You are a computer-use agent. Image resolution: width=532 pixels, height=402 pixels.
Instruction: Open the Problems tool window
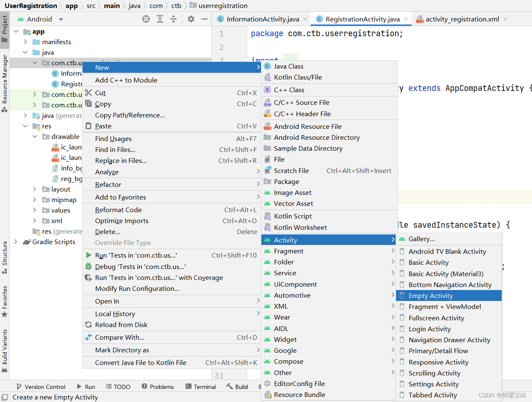(158, 386)
